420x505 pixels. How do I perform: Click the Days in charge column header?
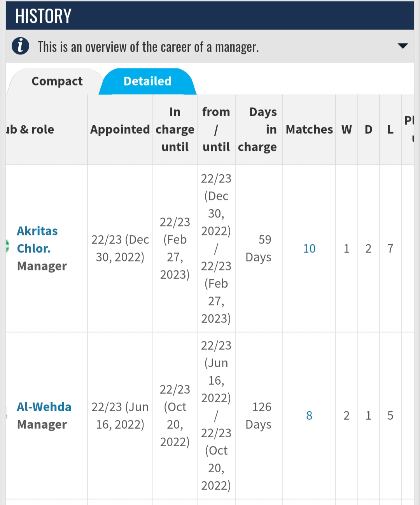point(258,129)
